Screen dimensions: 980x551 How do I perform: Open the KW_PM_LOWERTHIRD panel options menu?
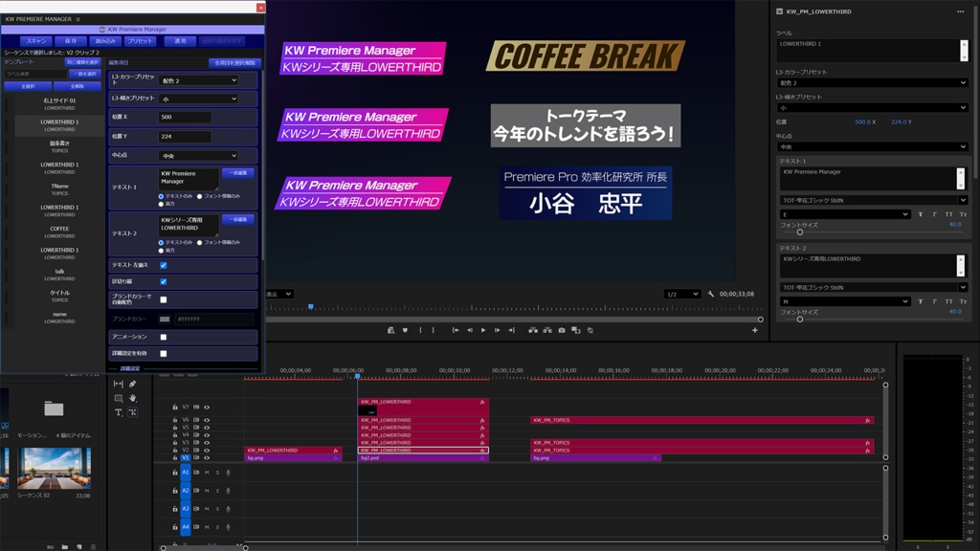point(960,11)
